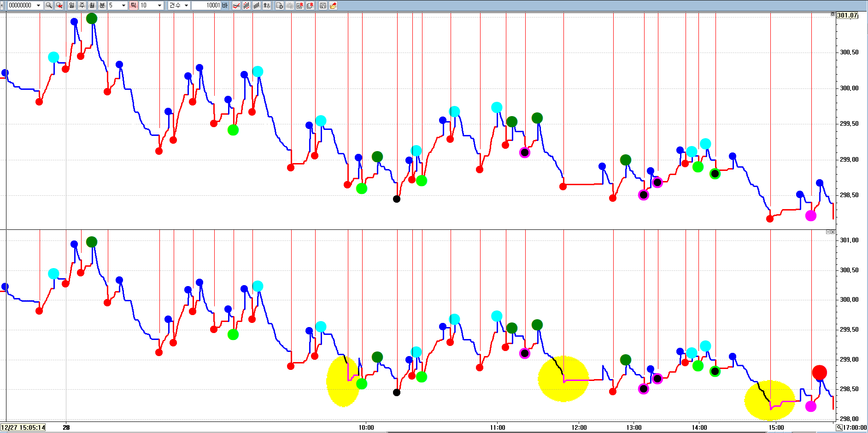This screenshot has height=433, width=868.
Task: Click the magnifier with red arrow icon
Action: click(59, 6)
